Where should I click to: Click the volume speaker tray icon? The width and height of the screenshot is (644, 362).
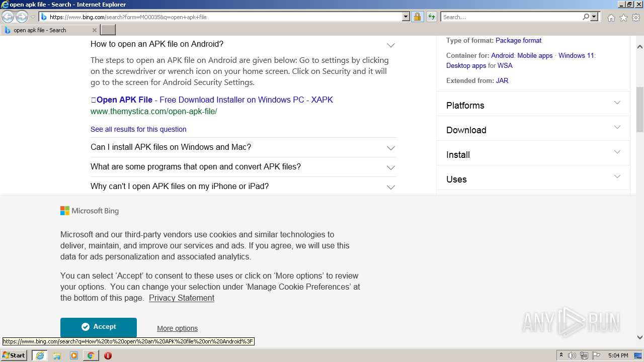click(572, 355)
